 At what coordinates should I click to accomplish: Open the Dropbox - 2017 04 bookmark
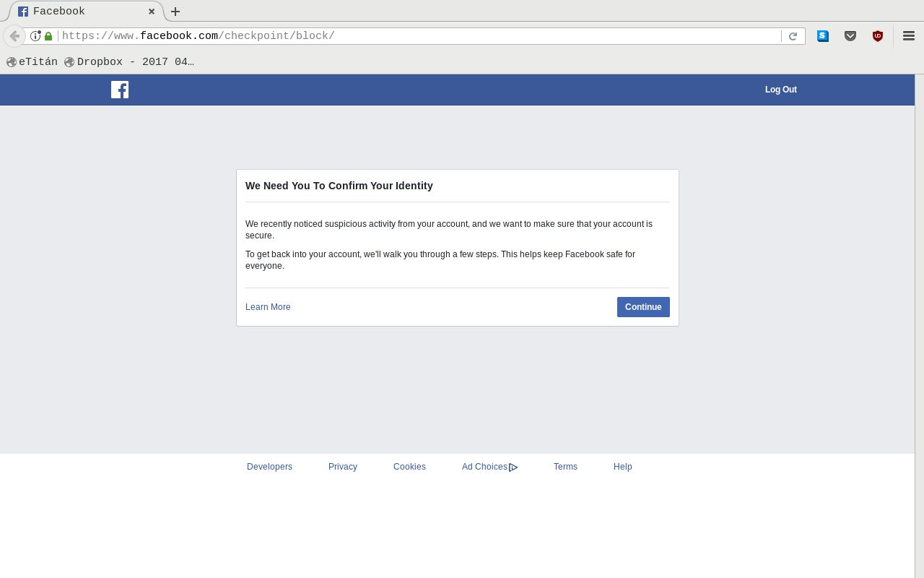click(x=129, y=62)
